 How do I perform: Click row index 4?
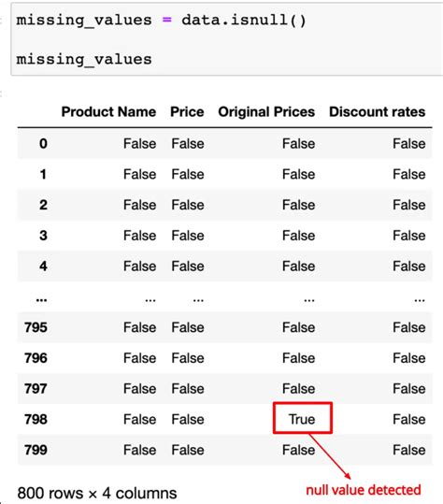point(43,266)
